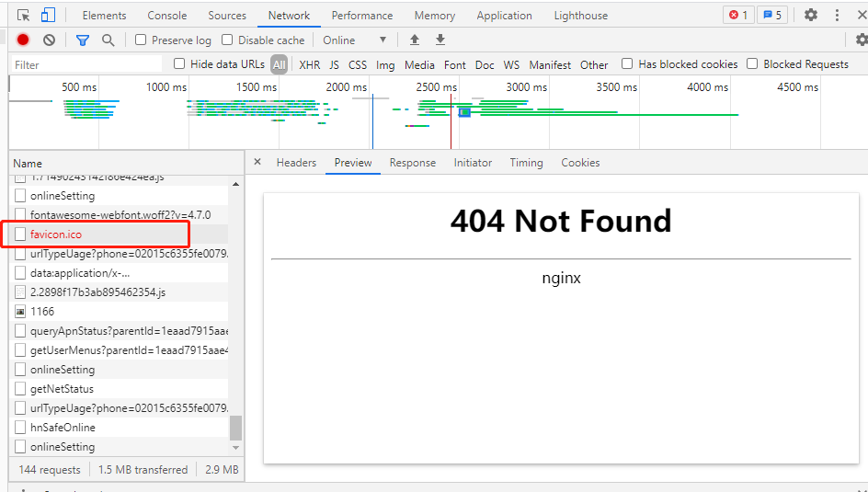Switch to the Console tab
Screen dimensions: 868x492
[167, 16]
